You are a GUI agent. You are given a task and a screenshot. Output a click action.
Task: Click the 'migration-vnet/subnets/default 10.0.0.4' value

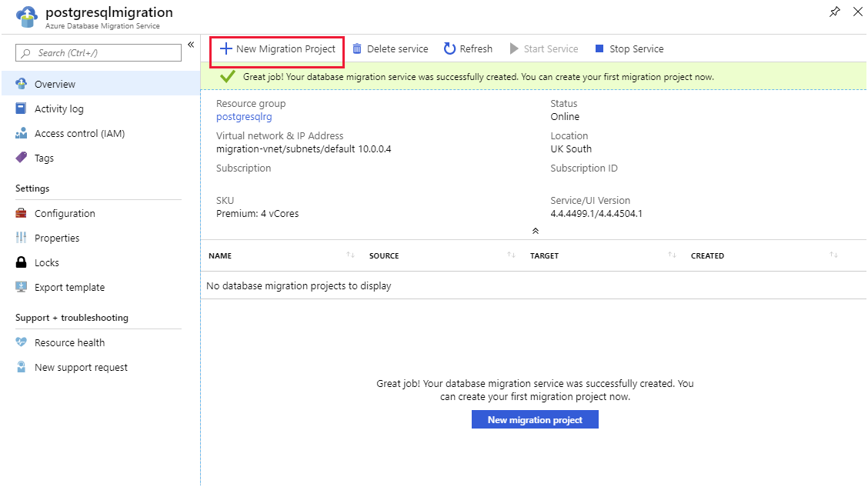tap(303, 148)
